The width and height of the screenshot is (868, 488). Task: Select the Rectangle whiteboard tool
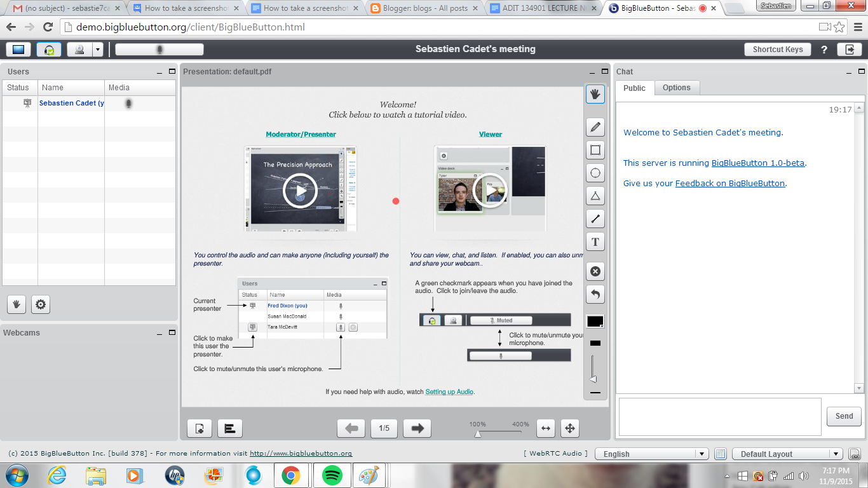[x=595, y=150]
